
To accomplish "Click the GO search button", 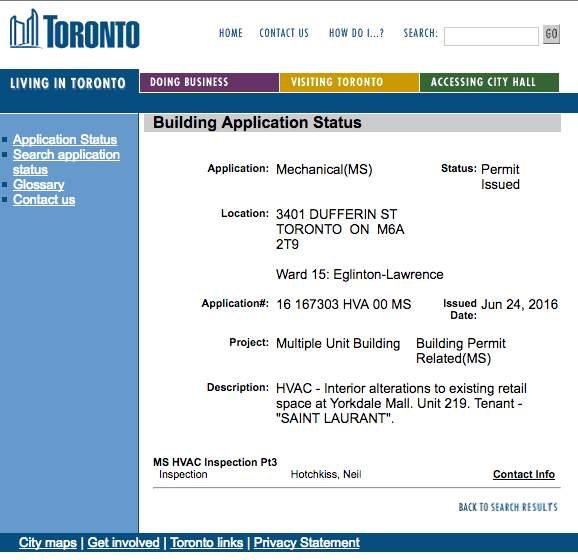I will 551,34.
